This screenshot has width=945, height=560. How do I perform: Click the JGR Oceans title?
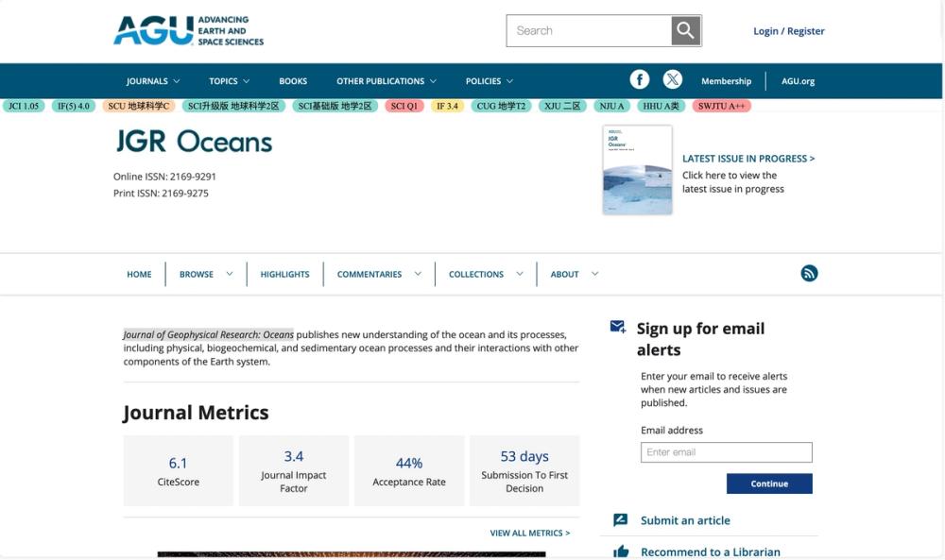pyautogui.click(x=194, y=142)
